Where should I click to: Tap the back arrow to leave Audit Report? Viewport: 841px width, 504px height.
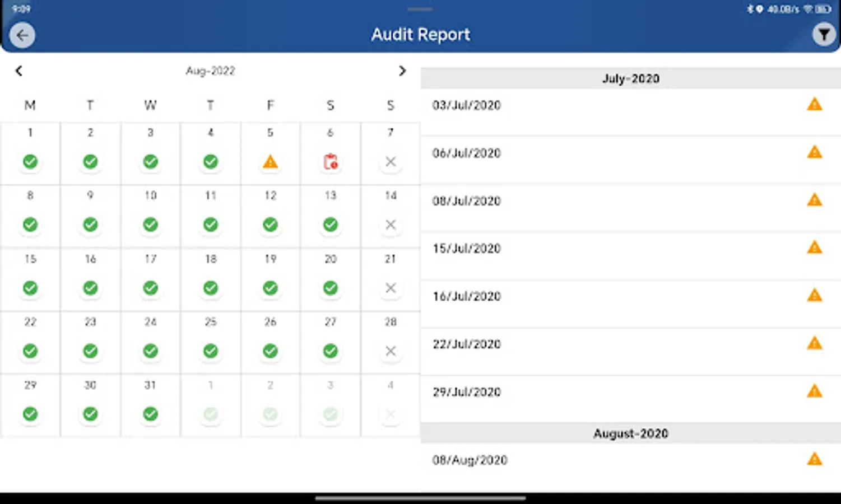pos(22,35)
